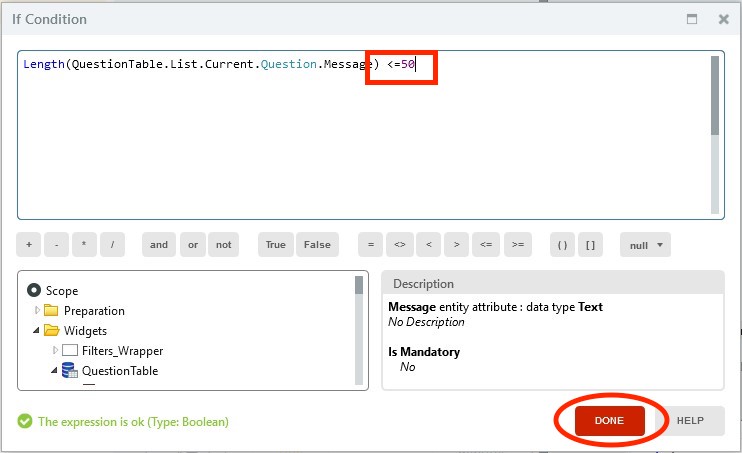Screen dimensions: 742x453
Task: Open the HELP button
Action: 690,420
